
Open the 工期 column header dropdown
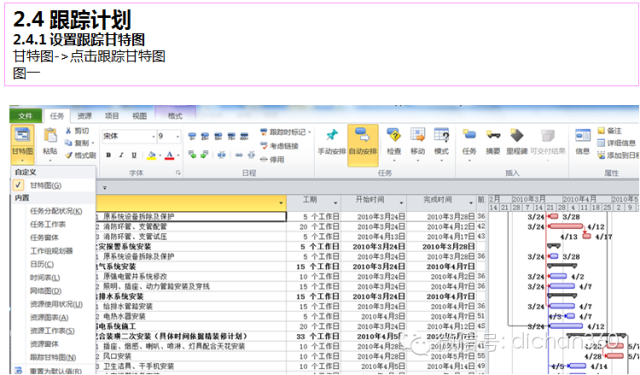point(336,203)
